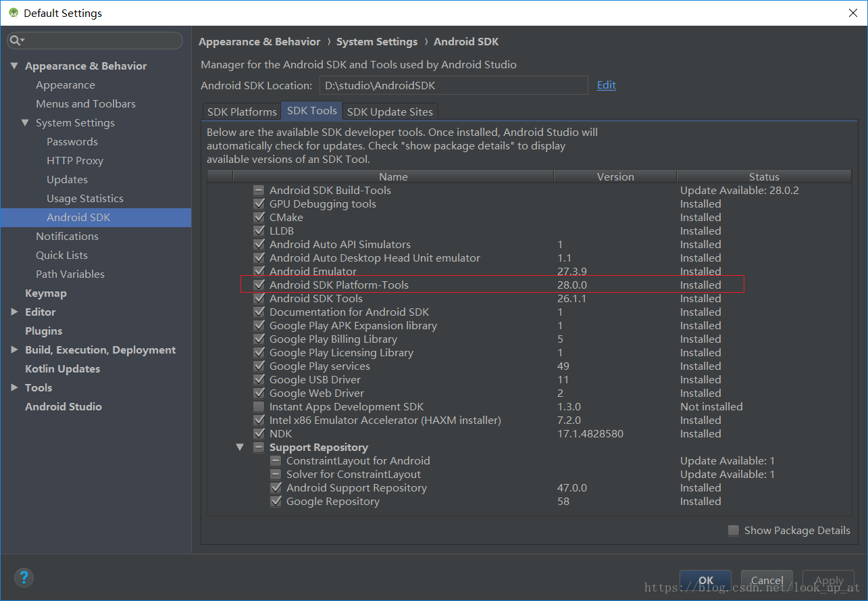Viewport: 868px width, 601px height.
Task: Click 'Not installed' status cell
Action: (x=711, y=407)
